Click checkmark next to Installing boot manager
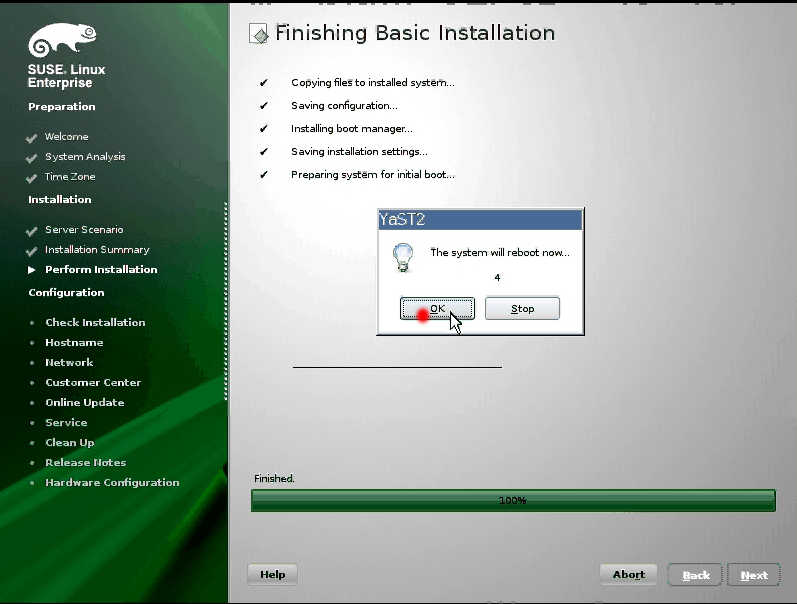 [x=263, y=128]
